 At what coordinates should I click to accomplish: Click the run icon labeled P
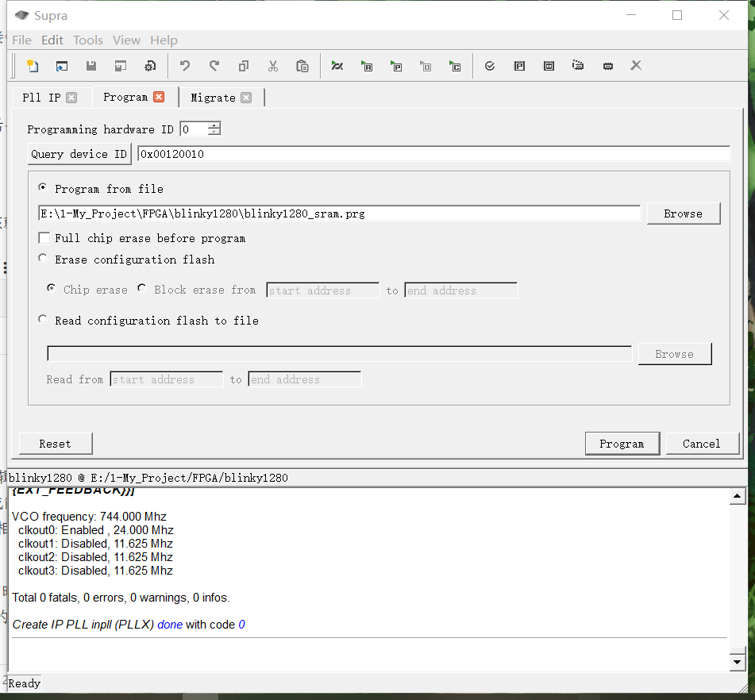point(396,66)
